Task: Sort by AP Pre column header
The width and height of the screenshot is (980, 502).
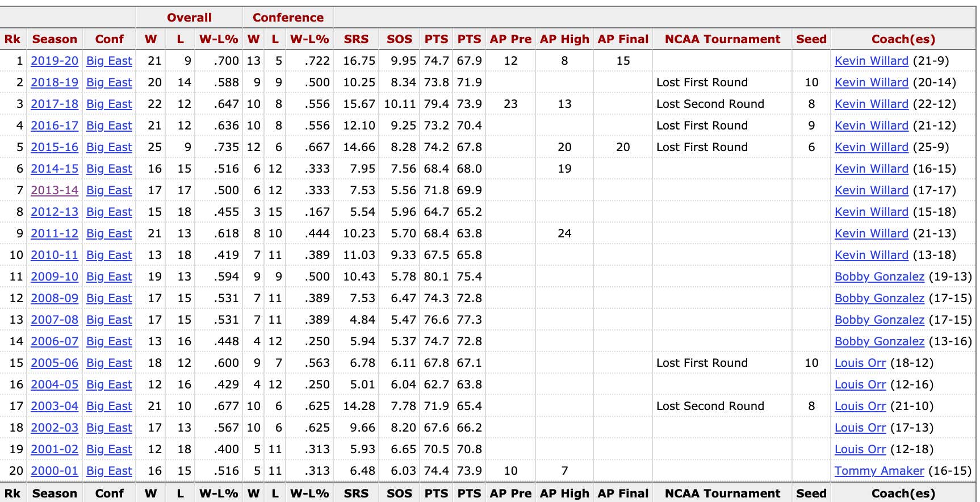Action: tap(510, 39)
